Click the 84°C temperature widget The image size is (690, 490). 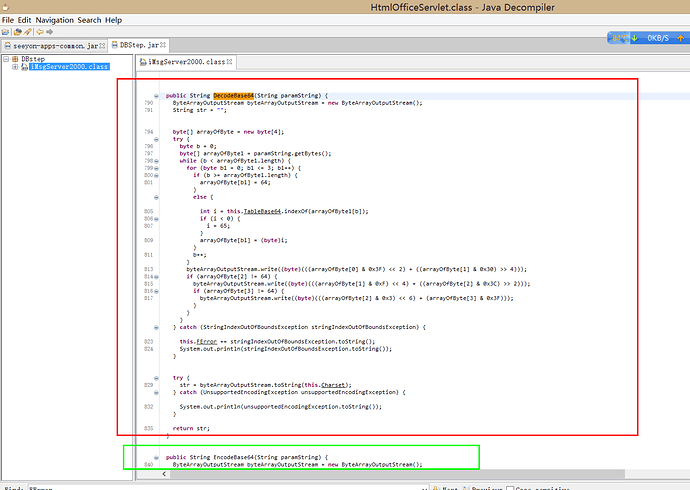[x=620, y=38]
